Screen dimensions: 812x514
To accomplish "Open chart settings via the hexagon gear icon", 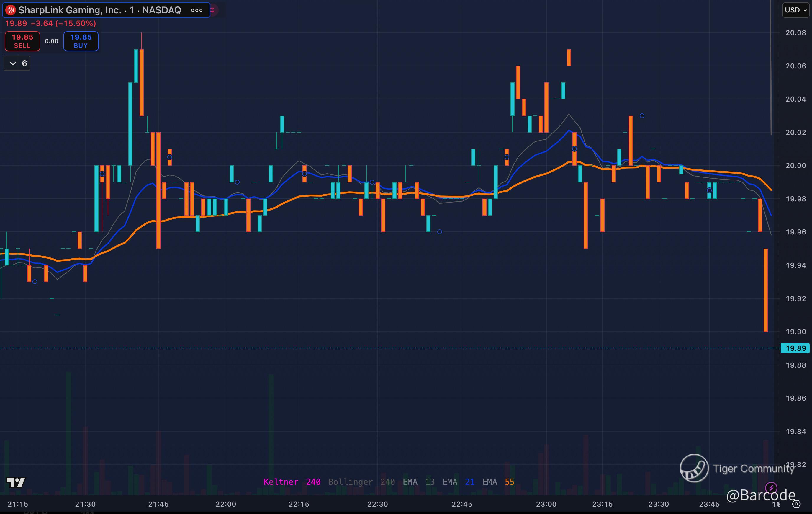I will pyautogui.click(x=796, y=504).
